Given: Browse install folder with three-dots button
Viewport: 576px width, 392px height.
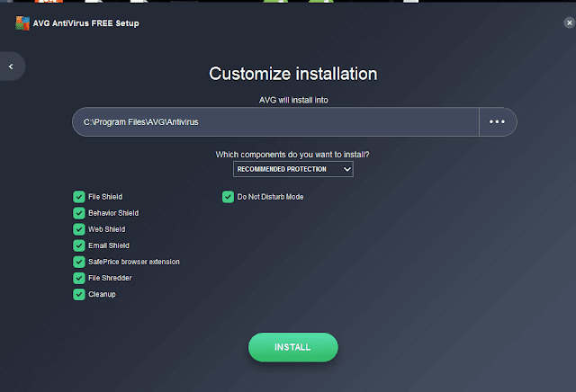Looking at the screenshot, I should point(497,122).
